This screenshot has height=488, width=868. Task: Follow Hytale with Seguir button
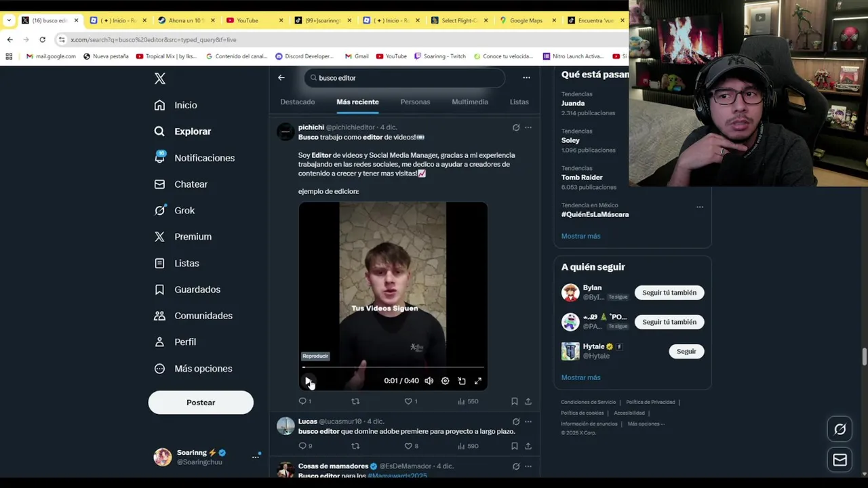coord(686,351)
